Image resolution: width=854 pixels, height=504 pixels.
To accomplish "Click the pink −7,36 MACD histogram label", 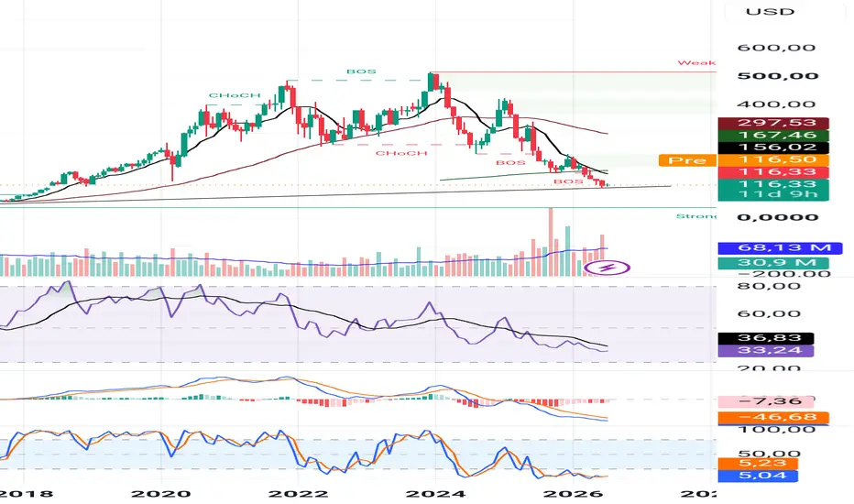I will [766, 402].
